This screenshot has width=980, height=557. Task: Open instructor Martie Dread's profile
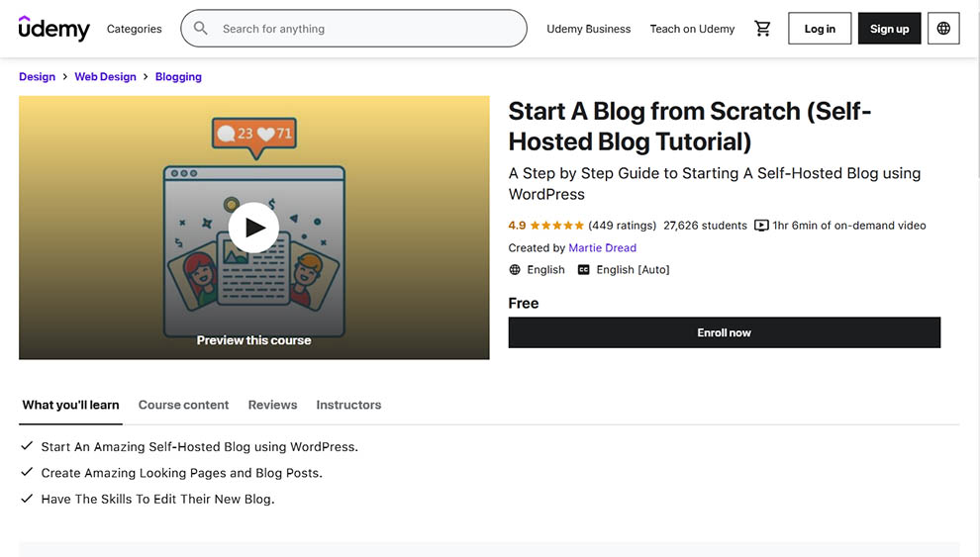602,248
